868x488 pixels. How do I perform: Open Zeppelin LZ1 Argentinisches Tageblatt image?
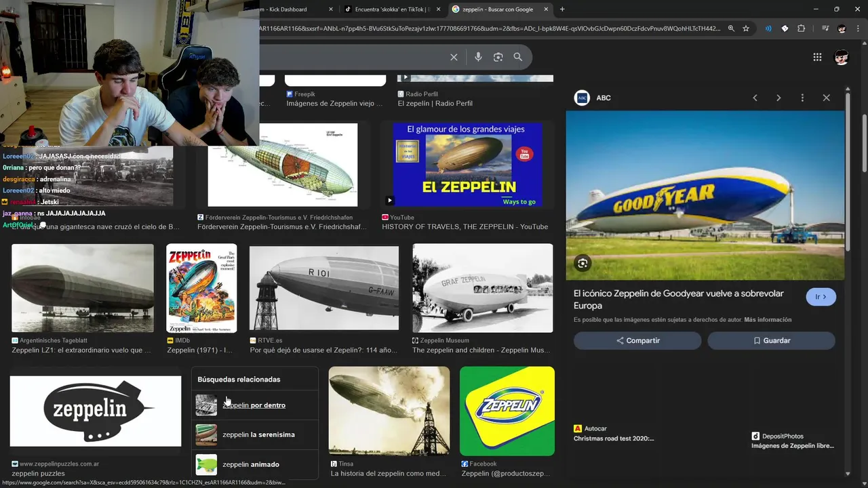click(x=83, y=288)
